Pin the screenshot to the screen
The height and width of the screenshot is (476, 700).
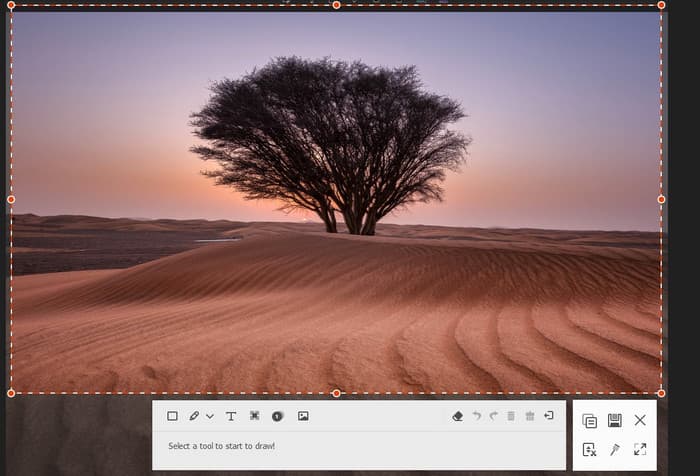[x=615, y=450]
